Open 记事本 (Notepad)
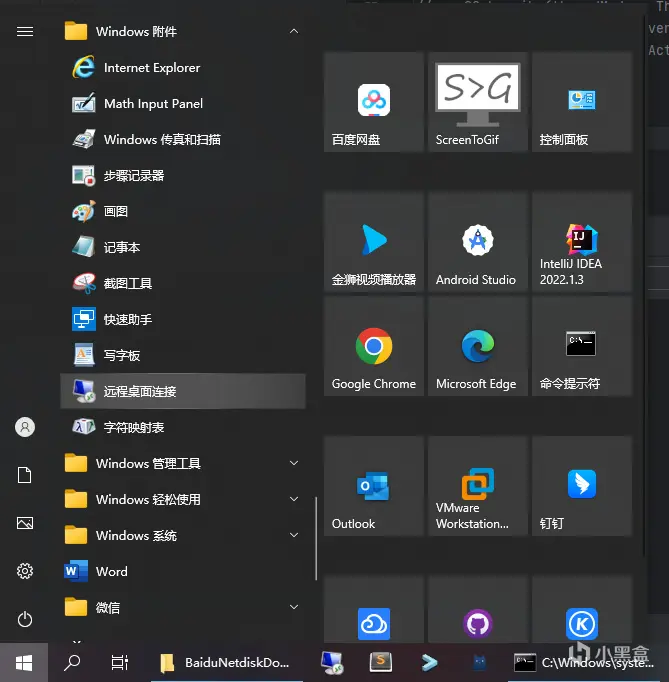The height and width of the screenshot is (682, 669). [183, 247]
